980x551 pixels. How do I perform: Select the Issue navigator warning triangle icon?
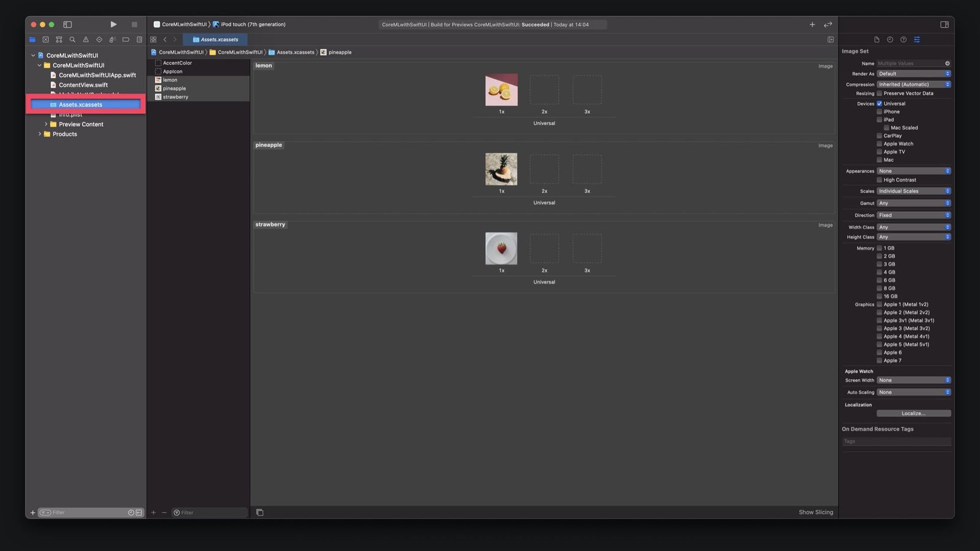(x=86, y=39)
